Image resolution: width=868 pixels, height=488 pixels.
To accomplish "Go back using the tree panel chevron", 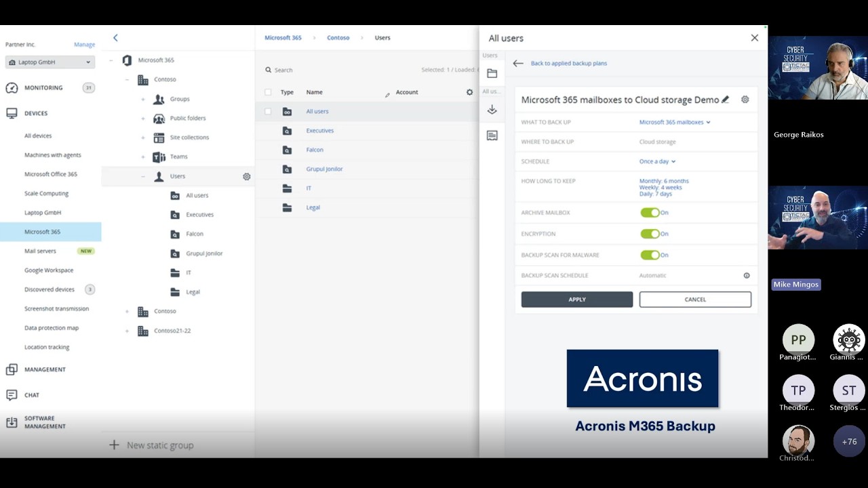I will (x=115, y=38).
